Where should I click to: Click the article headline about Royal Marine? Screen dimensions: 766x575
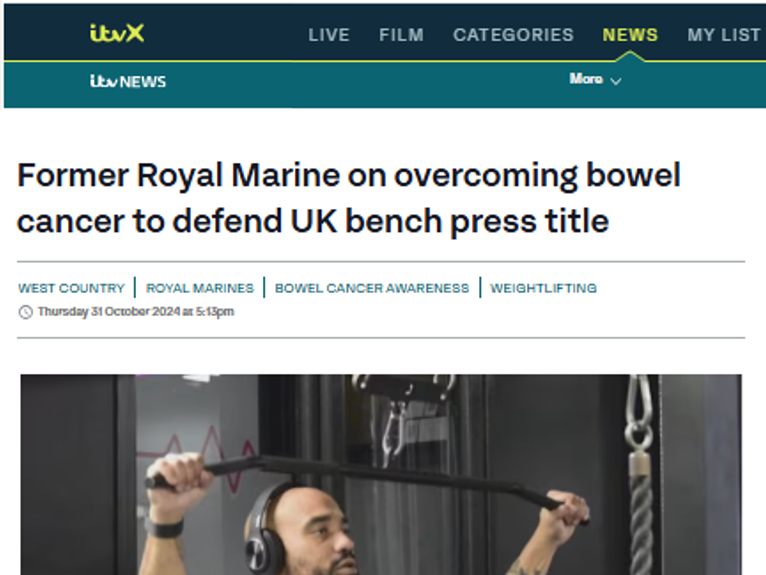[x=348, y=198]
